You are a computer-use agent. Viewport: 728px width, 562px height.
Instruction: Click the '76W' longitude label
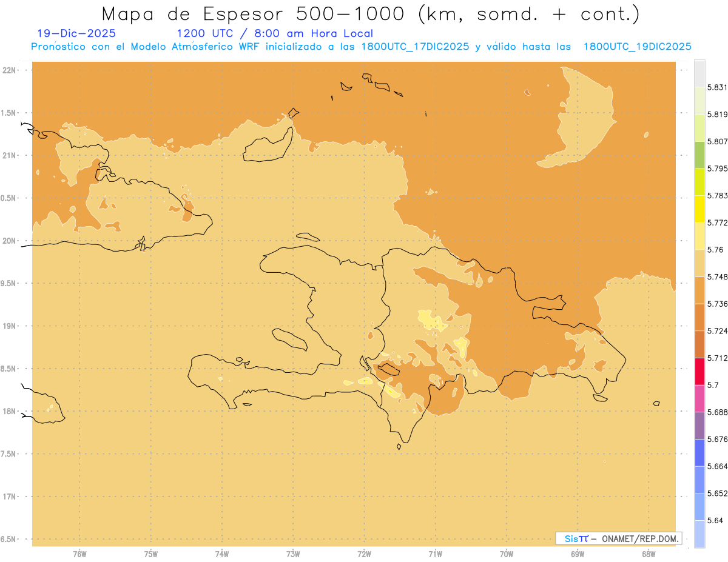(x=79, y=554)
